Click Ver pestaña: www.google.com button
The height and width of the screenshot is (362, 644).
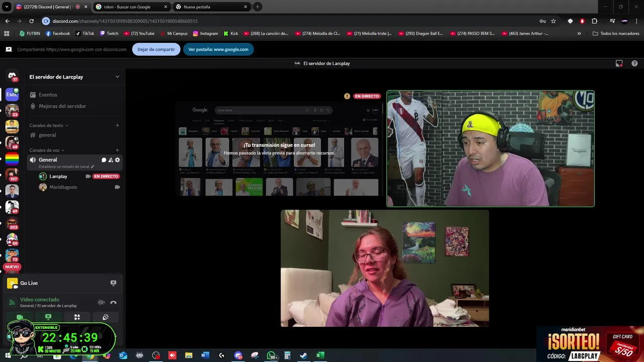(x=218, y=49)
